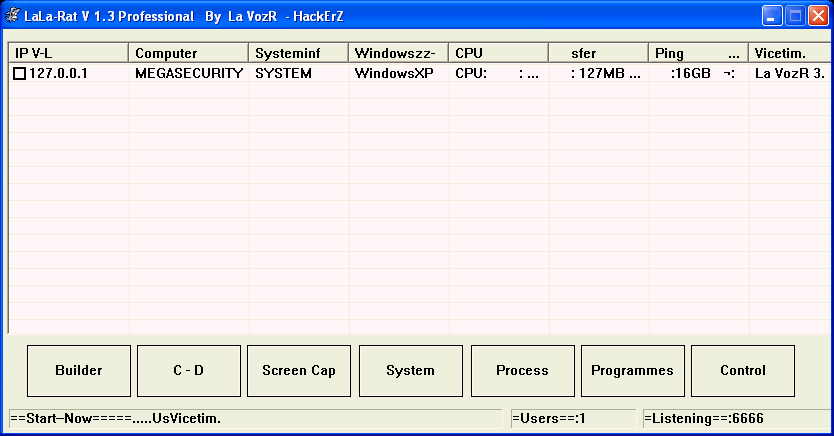Open the System button
834x436 pixels.
click(x=410, y=371)
